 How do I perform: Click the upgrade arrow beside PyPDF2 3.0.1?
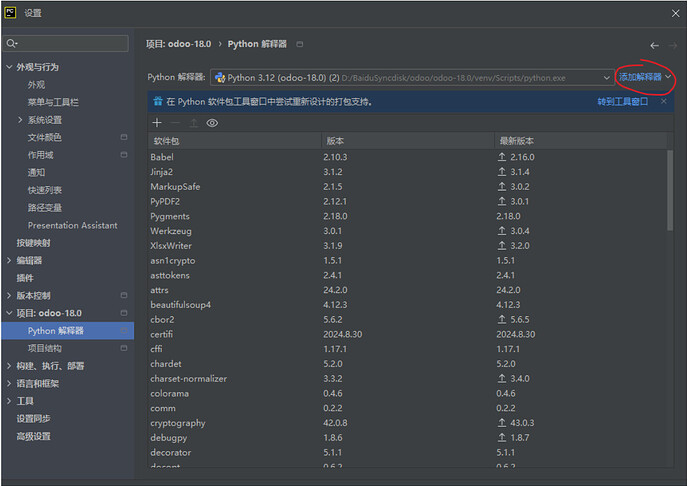click(x=502, y=201)
